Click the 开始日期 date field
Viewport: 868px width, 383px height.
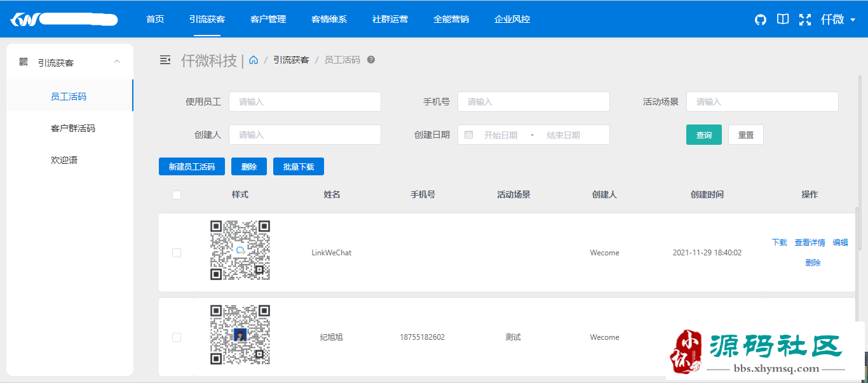click(x=501, y=135)
